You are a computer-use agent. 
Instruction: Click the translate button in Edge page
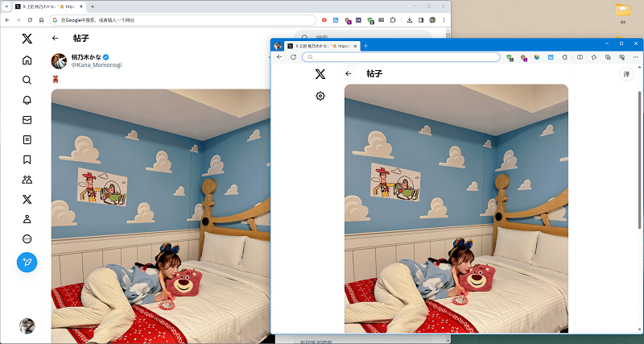(626, 74)
